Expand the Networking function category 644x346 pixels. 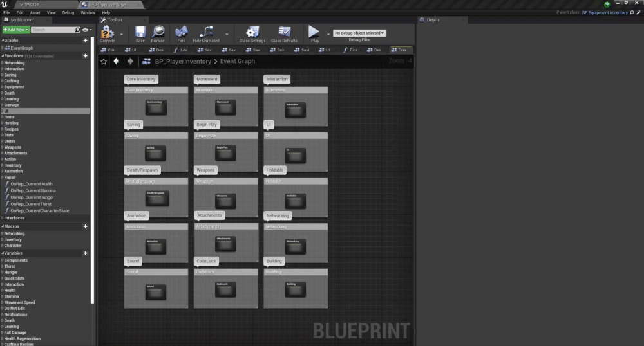click(2, 63)
